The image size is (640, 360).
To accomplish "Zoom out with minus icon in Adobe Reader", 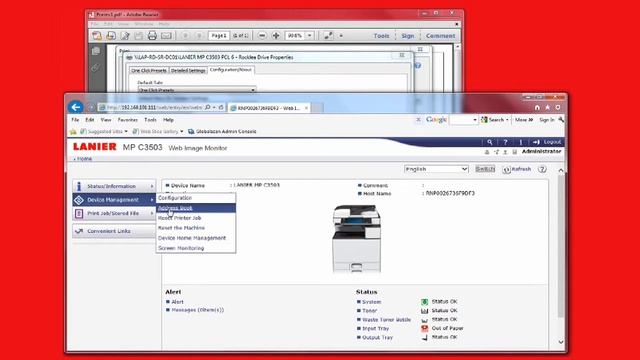I will [x=262, y=36].
